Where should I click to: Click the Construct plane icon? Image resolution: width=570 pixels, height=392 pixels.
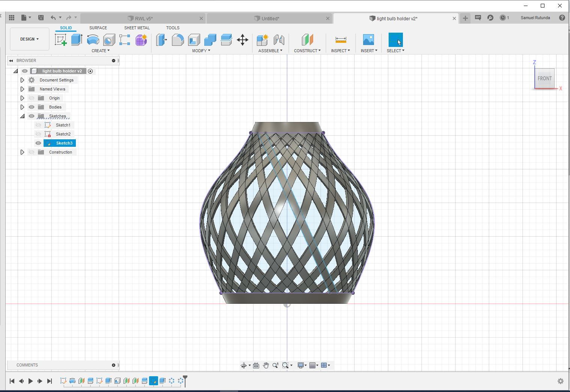(307, 40)
